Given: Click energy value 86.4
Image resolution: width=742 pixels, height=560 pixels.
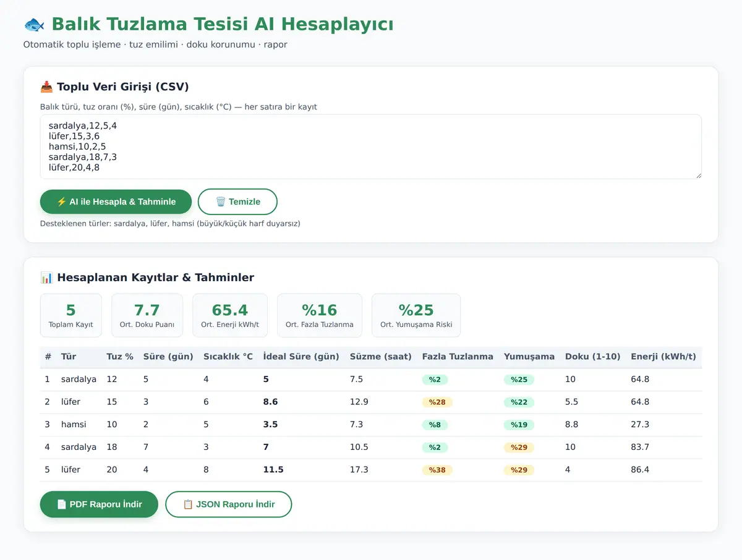Looking at the screenshot, I should 640,470.
